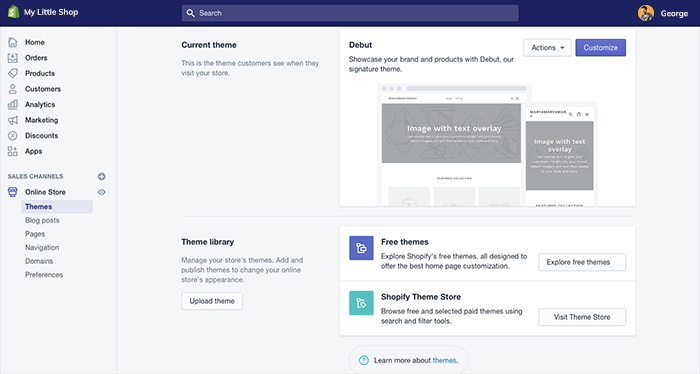Click the Apps grid icon
Viewport: 700px width, 374px height.
(x=12, y=151)
